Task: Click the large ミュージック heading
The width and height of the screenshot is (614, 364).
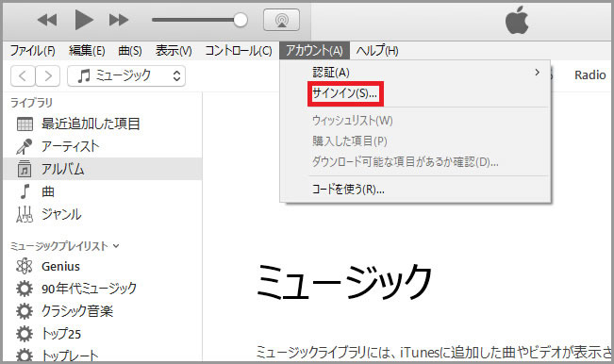Action: [x=344, y=281]
